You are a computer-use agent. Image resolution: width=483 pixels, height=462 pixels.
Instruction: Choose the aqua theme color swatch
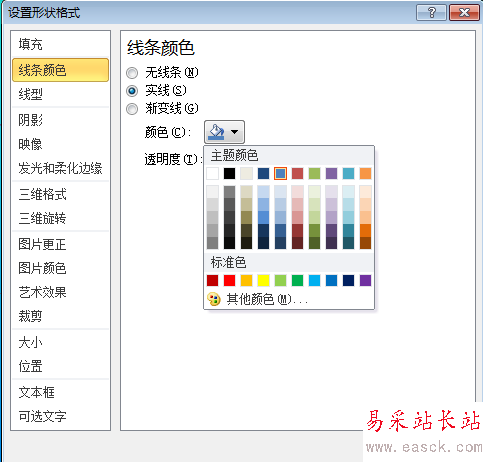(348, 173)
